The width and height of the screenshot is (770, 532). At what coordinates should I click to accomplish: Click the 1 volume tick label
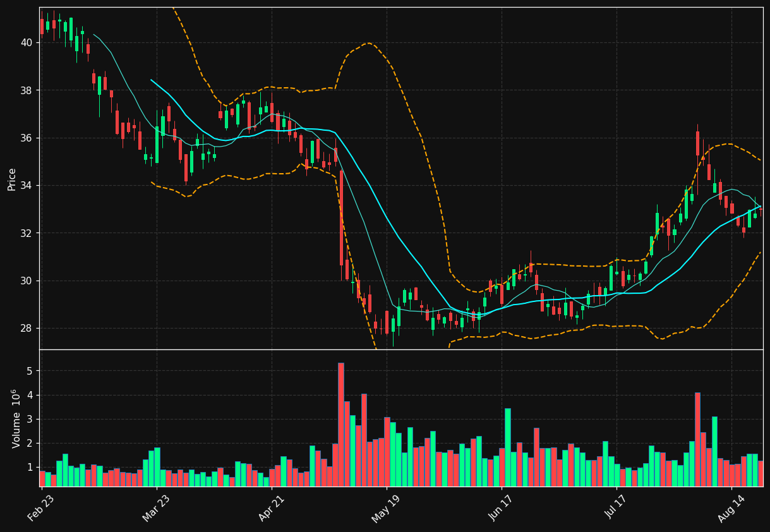29,468
